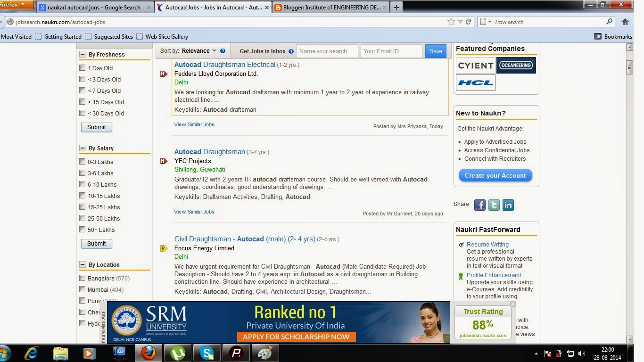
Task: Enable the 50+ Lakhs salary checkbox
Action: [83, 230]
